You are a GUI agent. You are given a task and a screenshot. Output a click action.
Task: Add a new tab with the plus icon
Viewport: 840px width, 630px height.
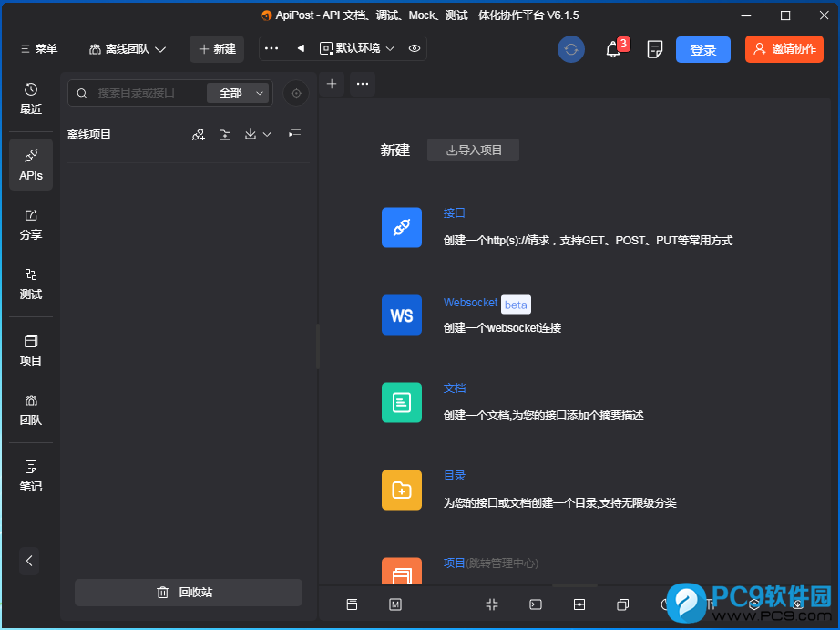[x=332, y=84]
